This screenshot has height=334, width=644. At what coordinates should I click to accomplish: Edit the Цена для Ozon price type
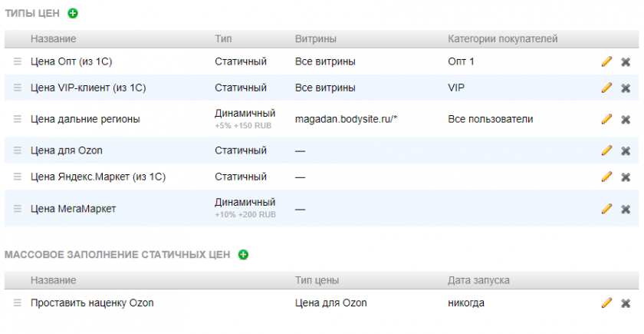[606, 150]
